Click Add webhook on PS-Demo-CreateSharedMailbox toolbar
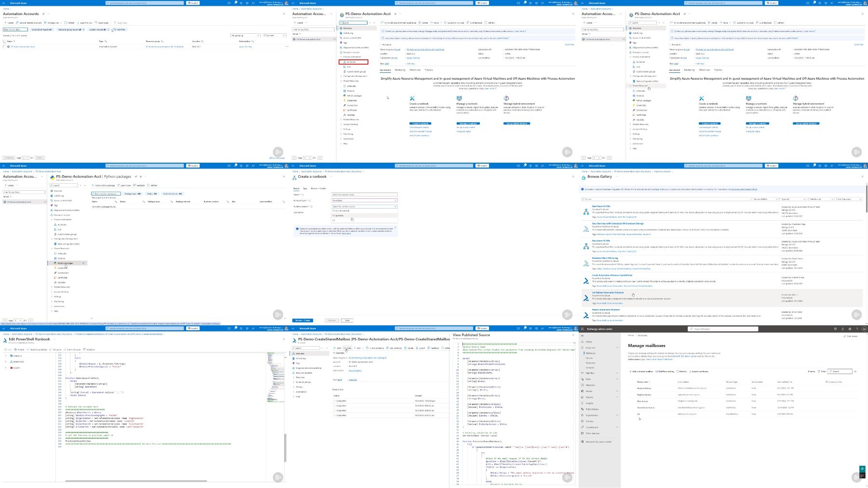Viewport: 868px width, 488px height. 394,348
